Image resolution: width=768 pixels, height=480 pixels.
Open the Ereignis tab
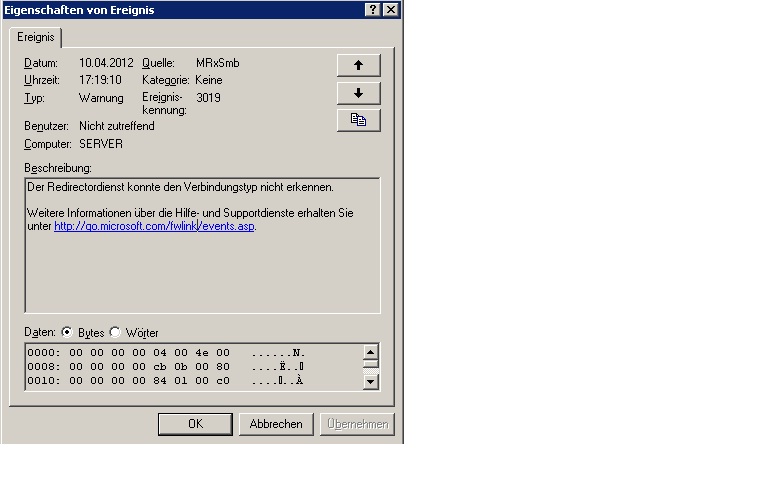36,37
